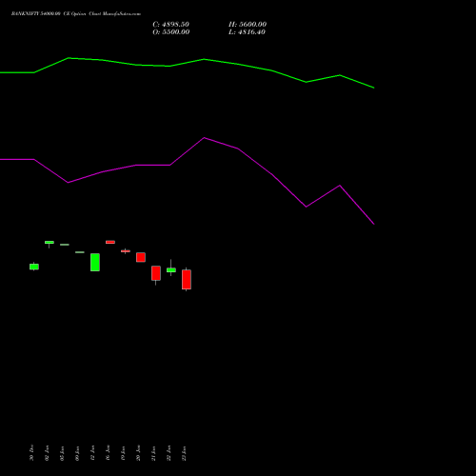Click the small red candlestick for 19 Jan
The image size is (476, 476).
pos(126,251)
